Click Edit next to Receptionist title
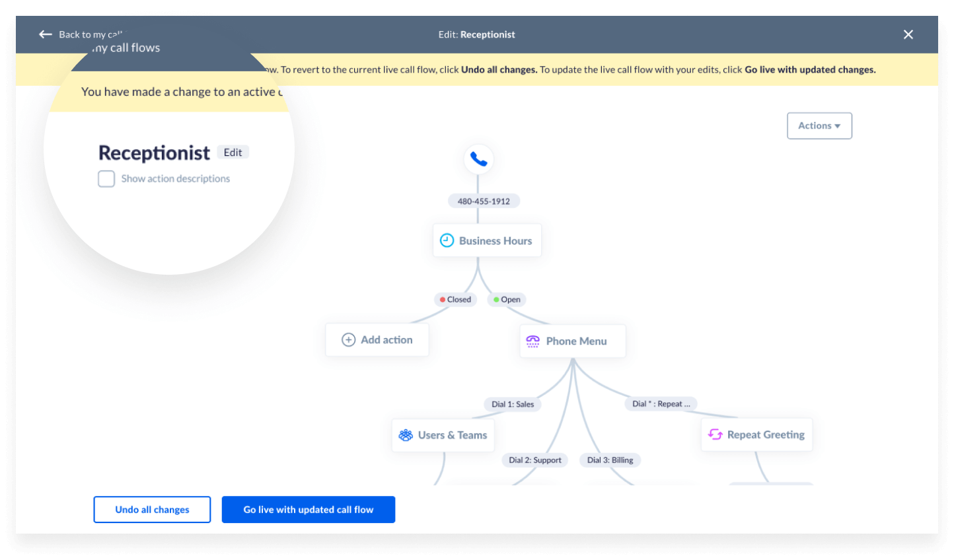Image resolution: width=954 pixels, height=560 pixels. pos(233,153)
